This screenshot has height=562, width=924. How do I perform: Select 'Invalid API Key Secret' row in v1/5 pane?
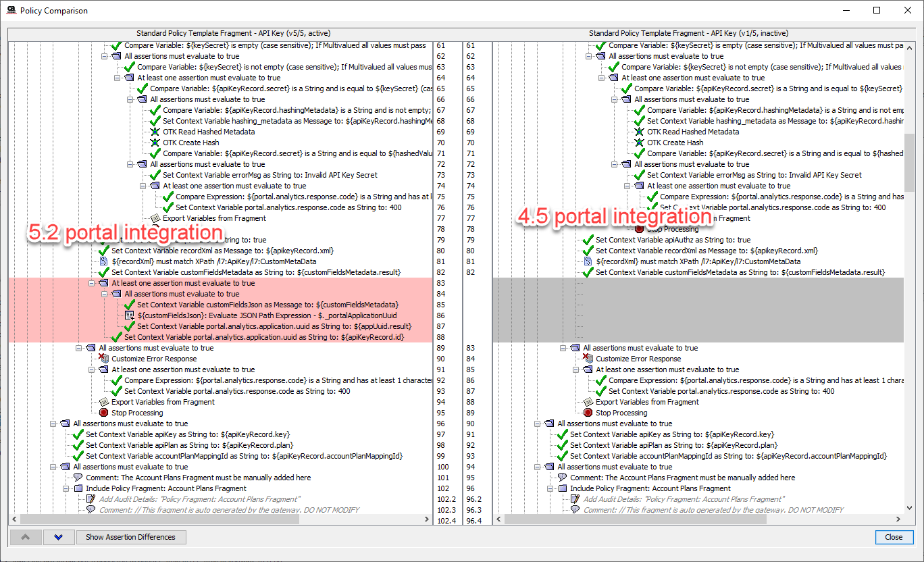click(754, 175)
